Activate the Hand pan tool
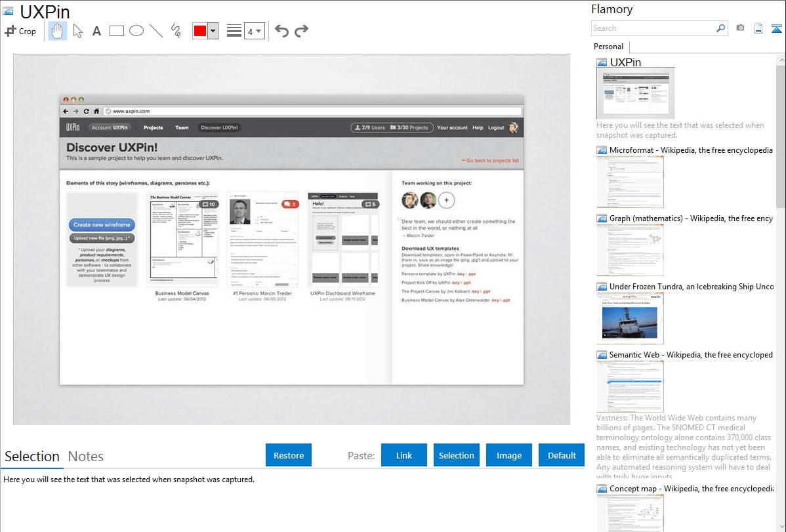The width and height of the screenshot is (786, 532). (57, 31)
